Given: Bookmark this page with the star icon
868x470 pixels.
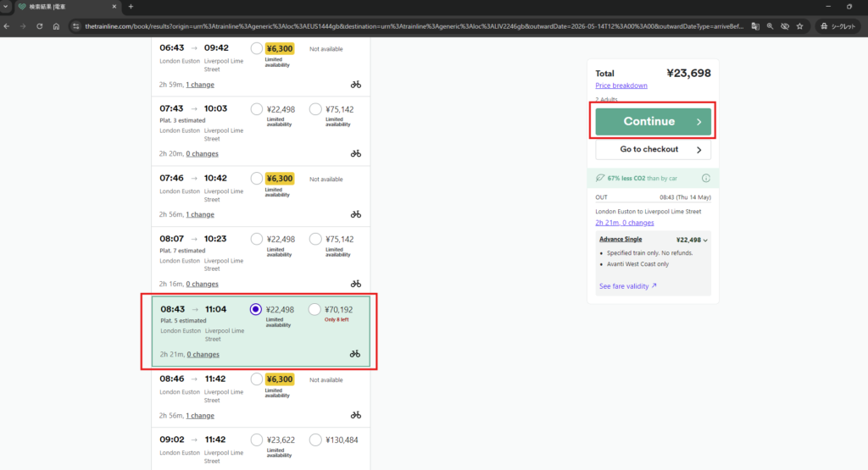Looking at the screenshot, I should [800, 26].
